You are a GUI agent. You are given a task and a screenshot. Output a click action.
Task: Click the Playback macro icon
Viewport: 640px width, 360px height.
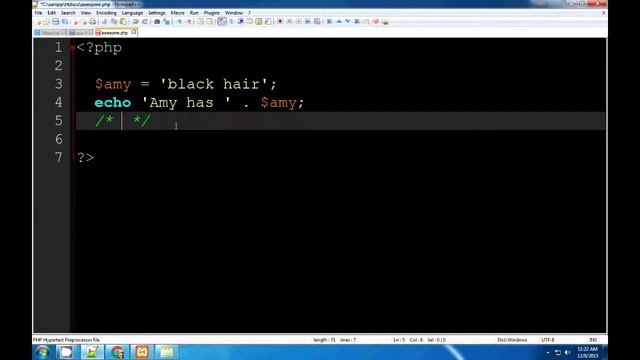[x=299, y=21]
